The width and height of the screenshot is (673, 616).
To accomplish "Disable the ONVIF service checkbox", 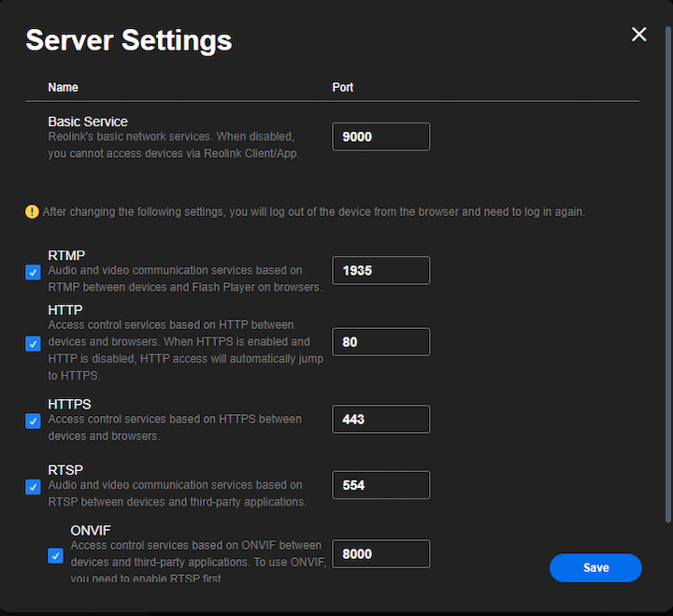I will click(x=55, y=555).
